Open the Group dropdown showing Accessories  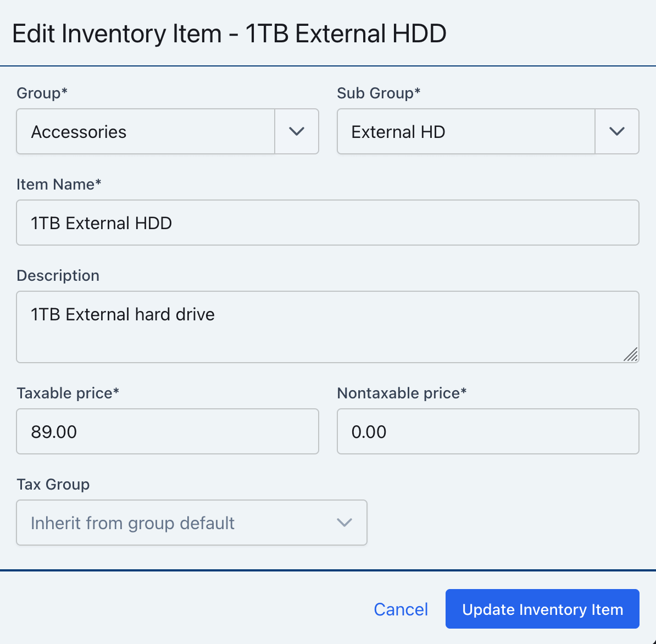tap(168, 131)
